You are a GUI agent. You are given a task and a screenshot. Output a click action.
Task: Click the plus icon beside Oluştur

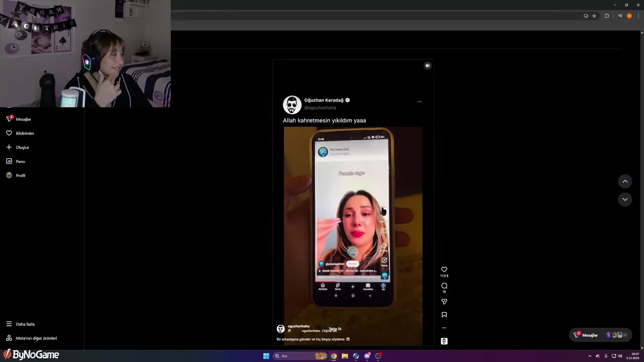pyautogui.click(x=9, y=147)
